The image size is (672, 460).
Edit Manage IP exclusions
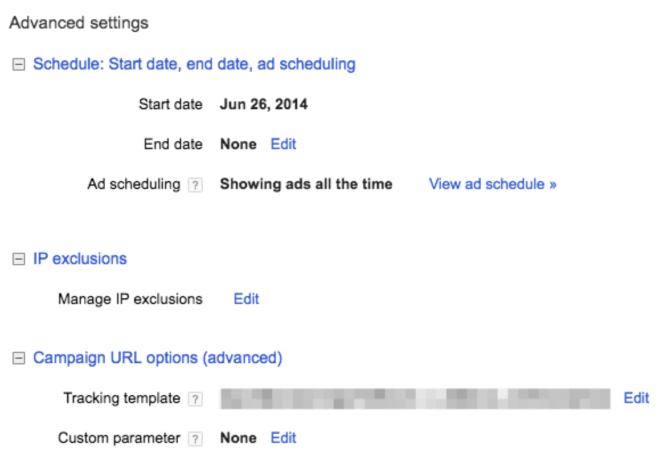pyautogui.click(x=246, y=298)
